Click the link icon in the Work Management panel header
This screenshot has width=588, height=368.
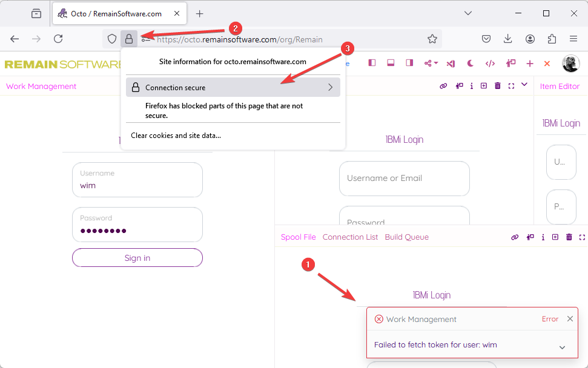[x=443, y=86]
